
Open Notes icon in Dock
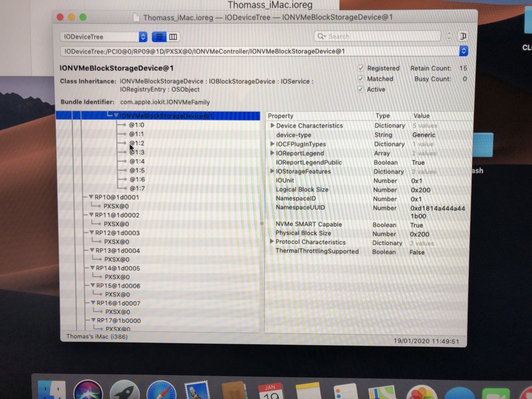pos(308,391)
